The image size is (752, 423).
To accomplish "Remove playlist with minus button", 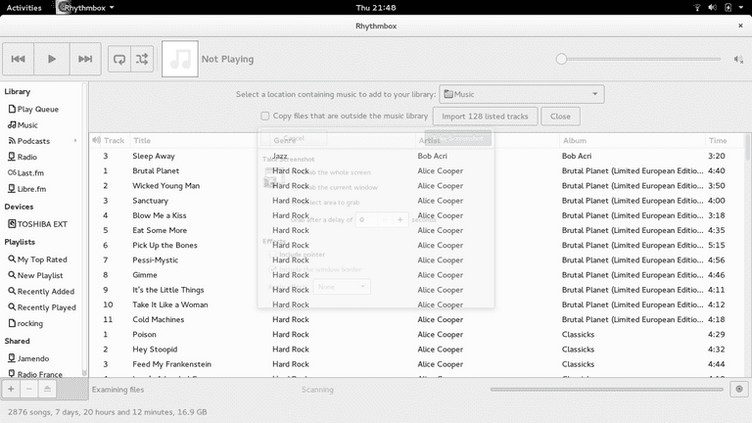I will click(x=29, y=389).
